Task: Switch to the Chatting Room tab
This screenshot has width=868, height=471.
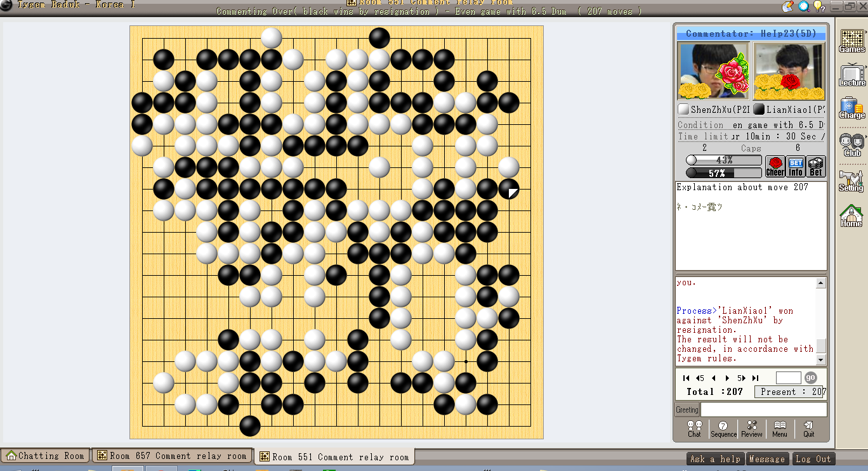Action: point(45,456)
